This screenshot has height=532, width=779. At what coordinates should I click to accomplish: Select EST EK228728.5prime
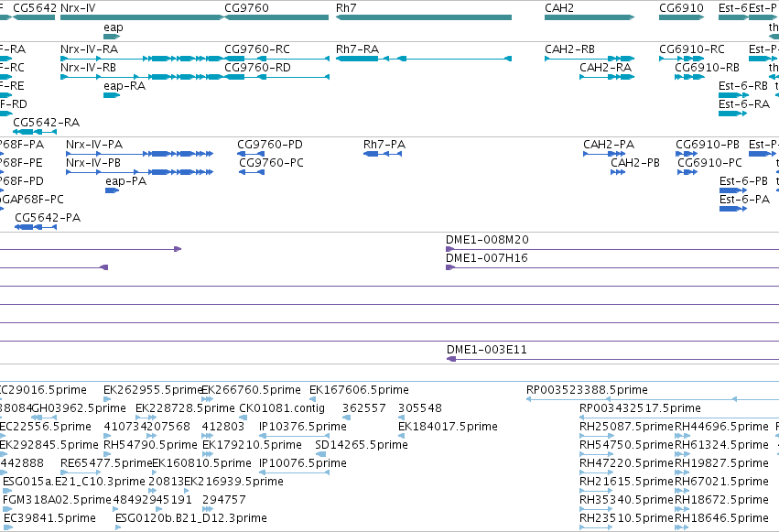[x=146, y=418]
